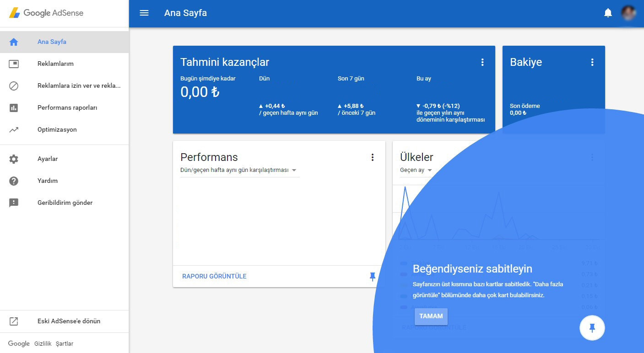Click the Reklamlarım ads icon
The image size is (644, 353).
pos(14,64)
